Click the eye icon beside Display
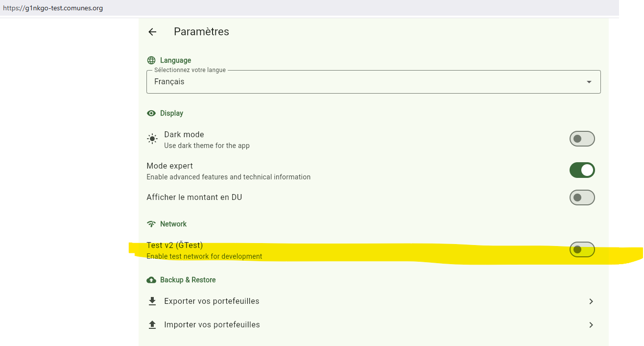Image resolution: width=644 pixels, height=346 pixels. click(x=151, y=113)
